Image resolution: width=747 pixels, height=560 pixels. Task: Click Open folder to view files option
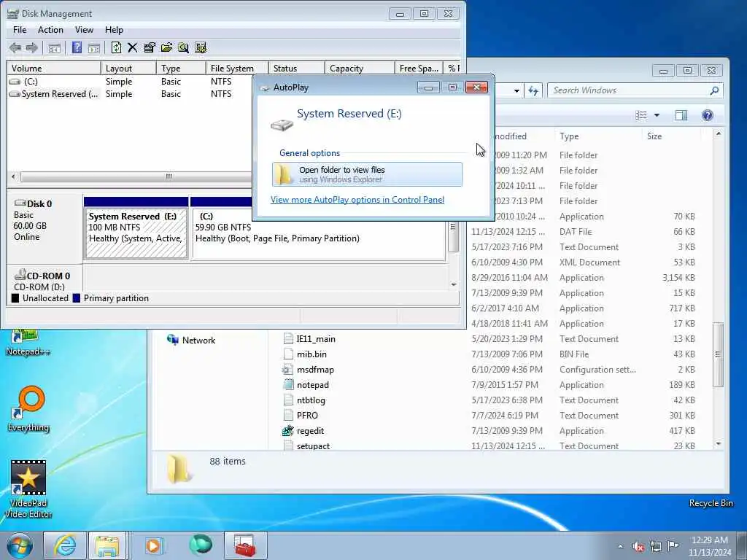[x=367, y=174]
